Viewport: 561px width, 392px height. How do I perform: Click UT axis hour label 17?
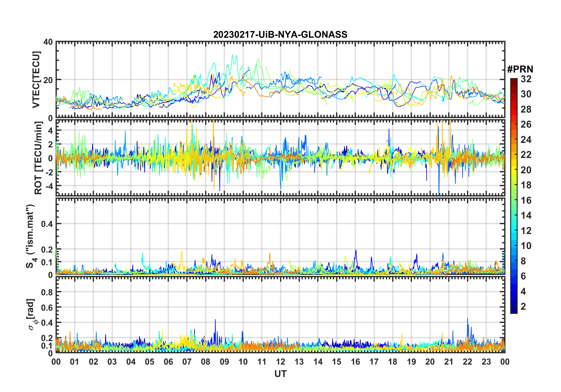374,362
